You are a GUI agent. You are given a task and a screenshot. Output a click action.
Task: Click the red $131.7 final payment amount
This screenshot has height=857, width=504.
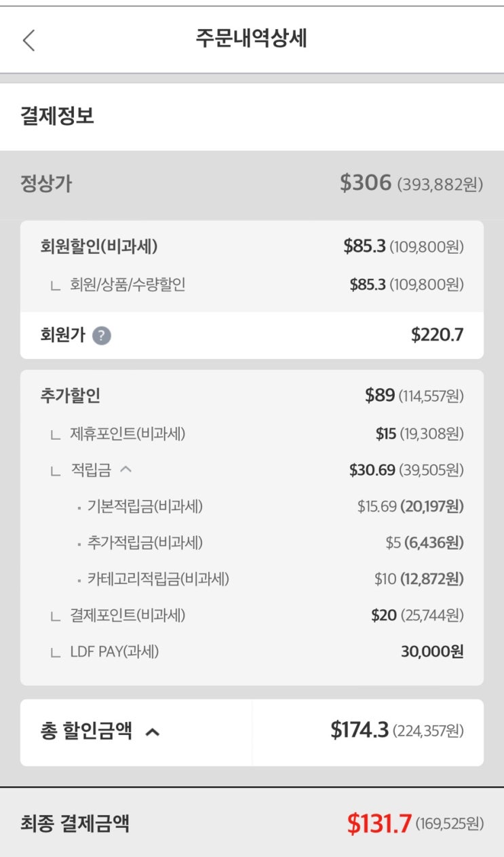point(379,824)
